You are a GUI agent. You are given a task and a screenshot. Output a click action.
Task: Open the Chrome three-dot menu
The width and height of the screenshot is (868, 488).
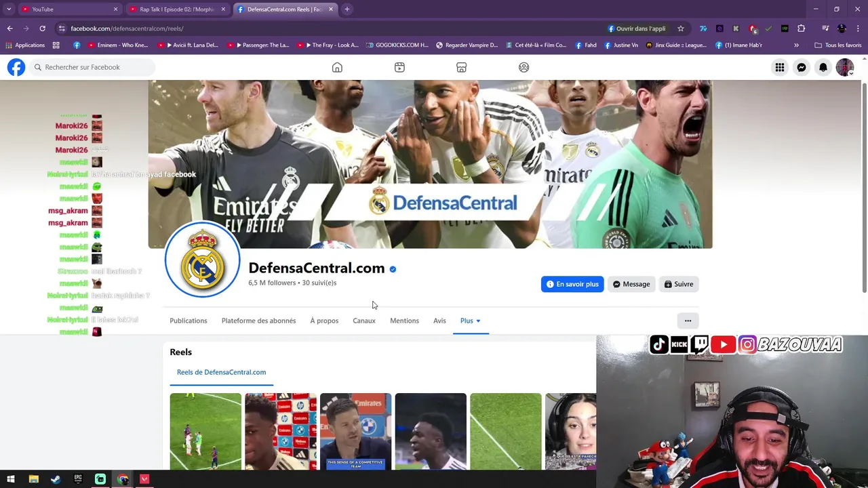click(858, 28)
